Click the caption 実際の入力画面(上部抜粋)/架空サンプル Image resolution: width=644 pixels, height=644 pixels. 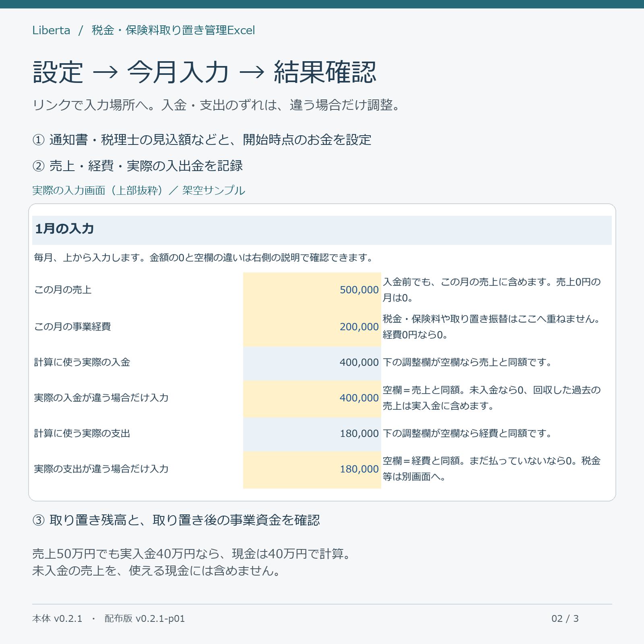point(138,190)
